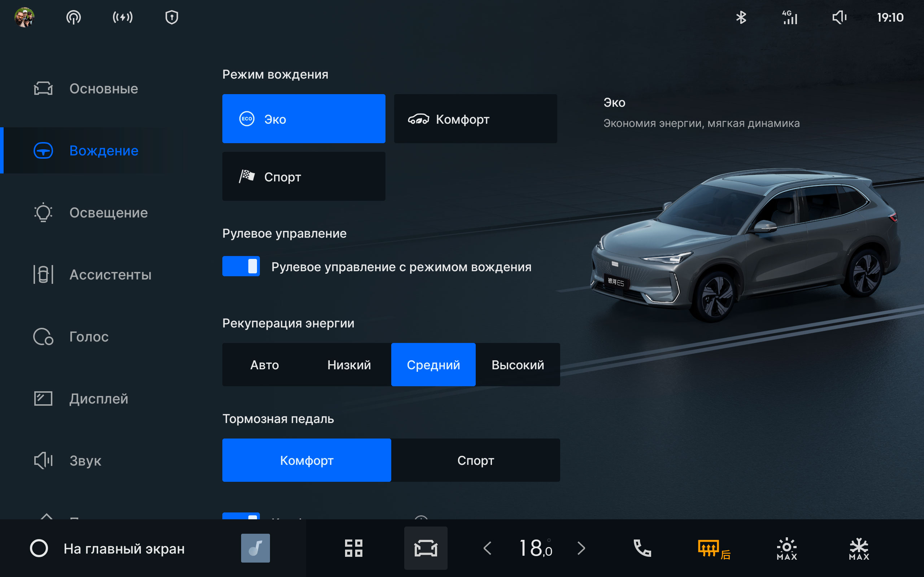Select Спорт driving mode
924x577 pixels.
[304, 176]
